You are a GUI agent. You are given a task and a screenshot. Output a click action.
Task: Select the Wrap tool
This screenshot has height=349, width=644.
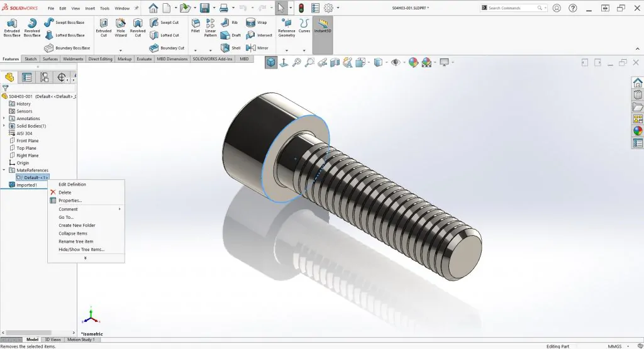(257, 22)
